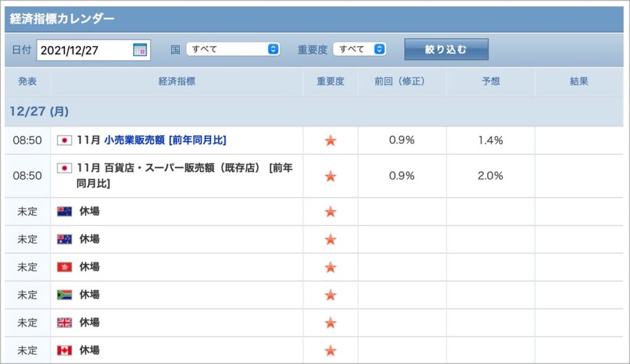Click the Hong Kong flag icon

coord(64,267)
